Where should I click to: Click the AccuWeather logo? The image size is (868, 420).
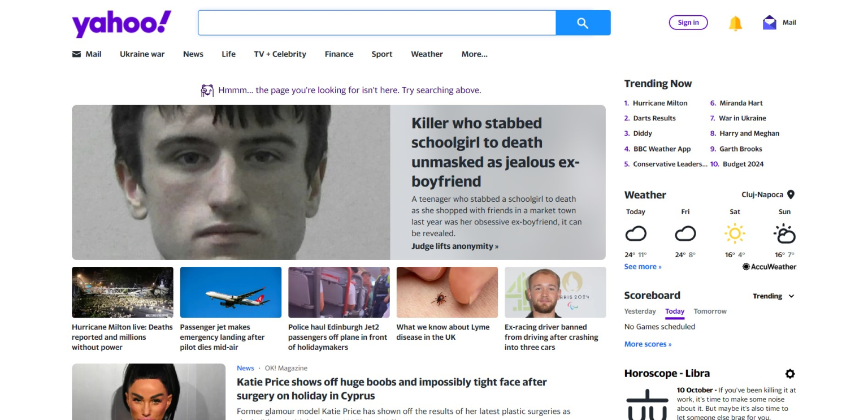[x=769, y=267]
